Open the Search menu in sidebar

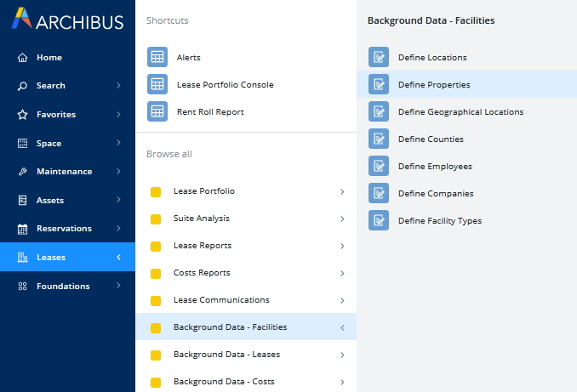[x=50, y=86]
